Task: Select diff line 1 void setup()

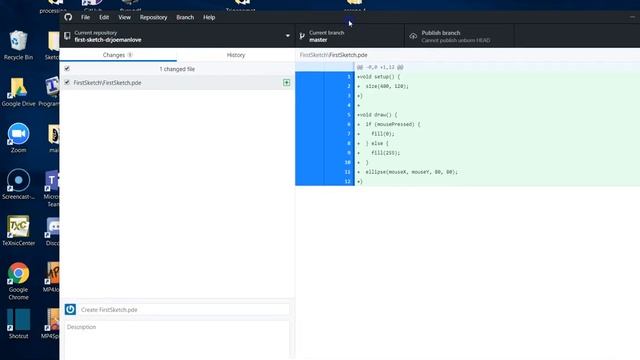Action: 467,77
